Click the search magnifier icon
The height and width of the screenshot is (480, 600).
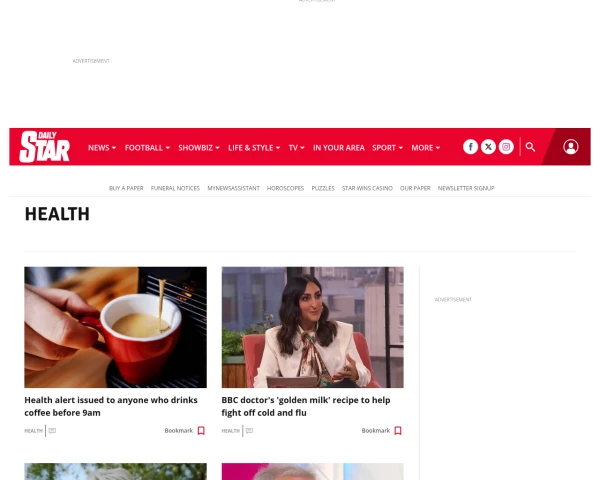coord(530,147)
